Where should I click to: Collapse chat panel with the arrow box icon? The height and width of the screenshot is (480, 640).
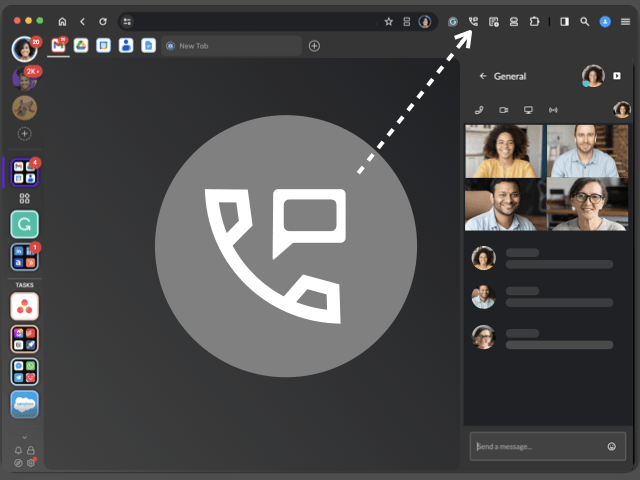point(617,76)
